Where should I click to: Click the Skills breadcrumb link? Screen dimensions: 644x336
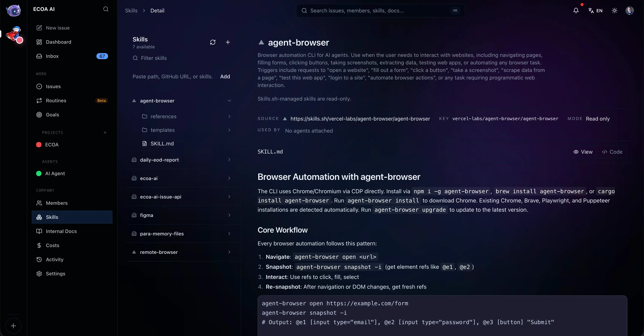(x=131, y=11)
